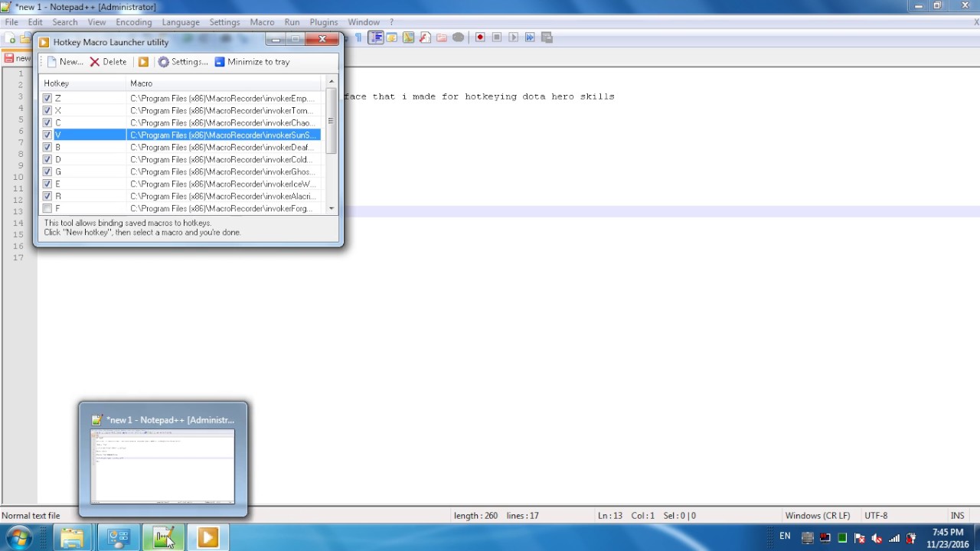The height and width of the screenshot is (551, 980).
Task: Disable the D hotkey checkbox
Action: 47,160
